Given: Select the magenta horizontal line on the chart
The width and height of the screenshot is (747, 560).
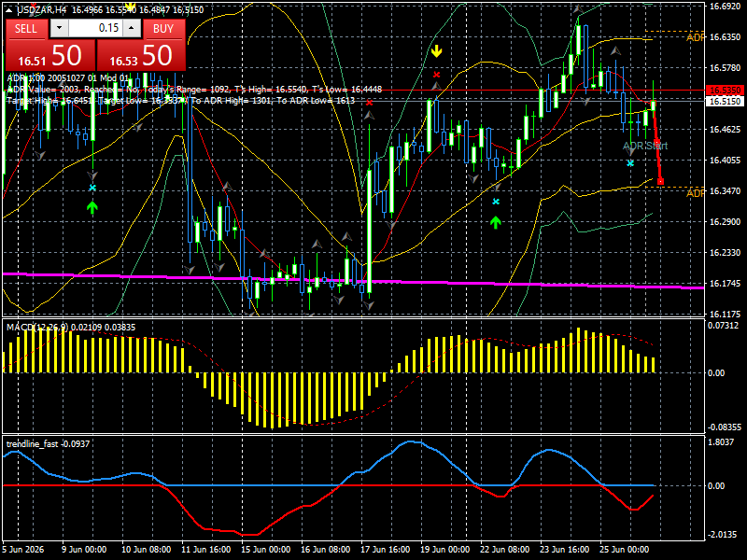Looking at the screenshot, I should (353, 281).
